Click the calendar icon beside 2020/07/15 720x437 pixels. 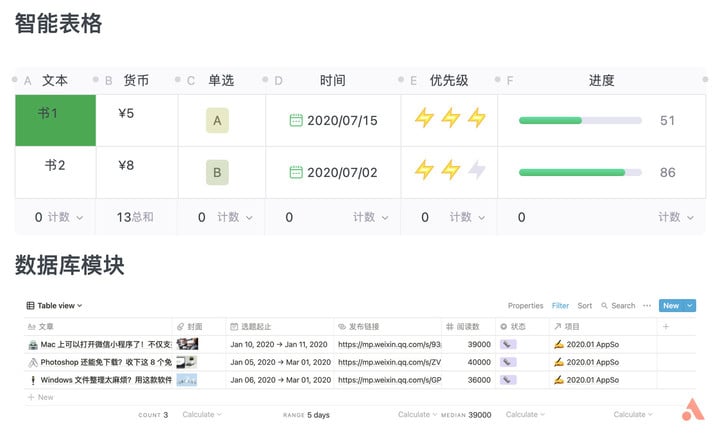tap(296, 120)
